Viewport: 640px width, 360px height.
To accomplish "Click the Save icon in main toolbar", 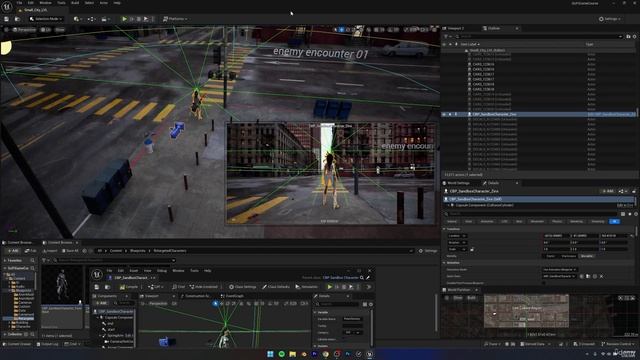I will point(7,19).
